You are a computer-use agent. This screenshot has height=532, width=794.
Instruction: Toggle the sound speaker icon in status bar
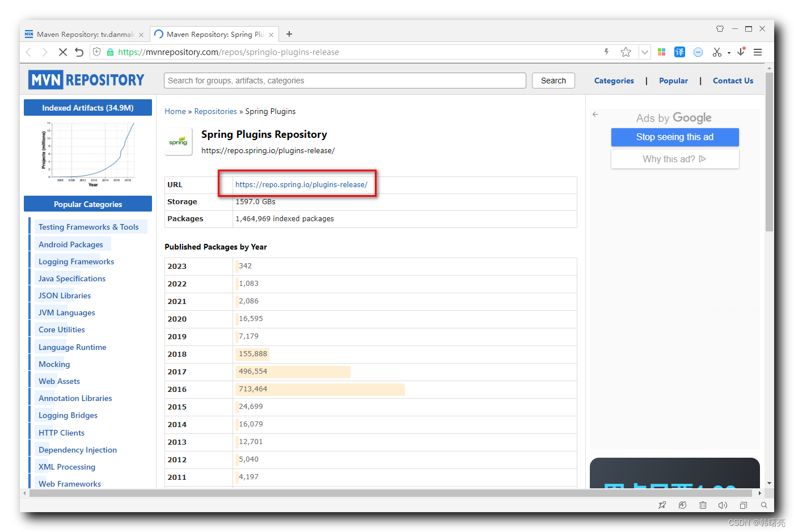(723, 505)
